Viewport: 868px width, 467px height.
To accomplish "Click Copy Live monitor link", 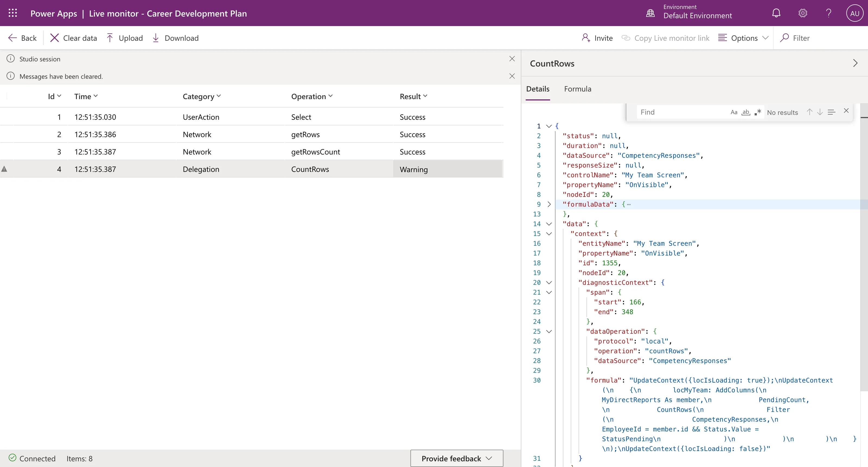I will [665, 38].
